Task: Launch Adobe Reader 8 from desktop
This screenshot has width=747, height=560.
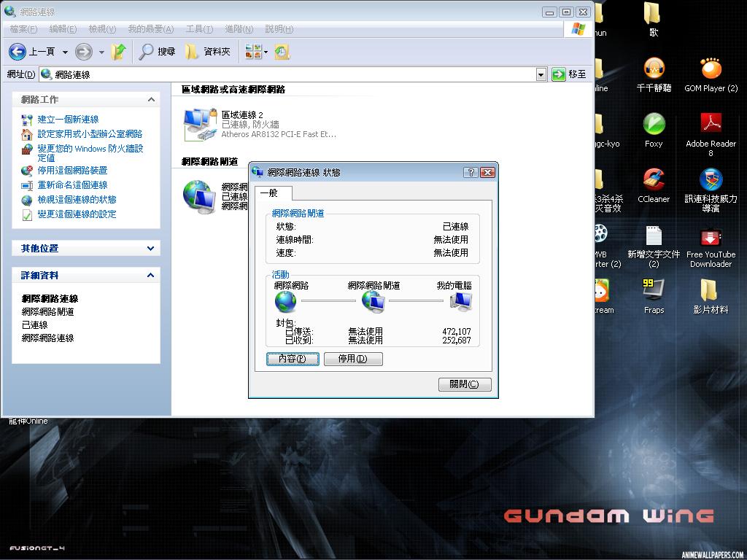Action: pos(711,125)
